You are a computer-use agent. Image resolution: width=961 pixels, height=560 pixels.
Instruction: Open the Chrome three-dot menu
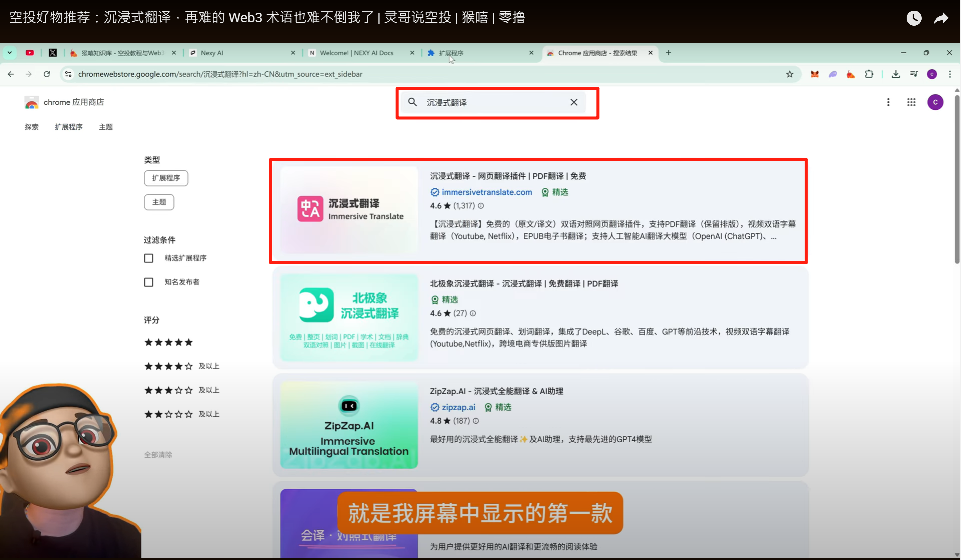click(950, 74)
